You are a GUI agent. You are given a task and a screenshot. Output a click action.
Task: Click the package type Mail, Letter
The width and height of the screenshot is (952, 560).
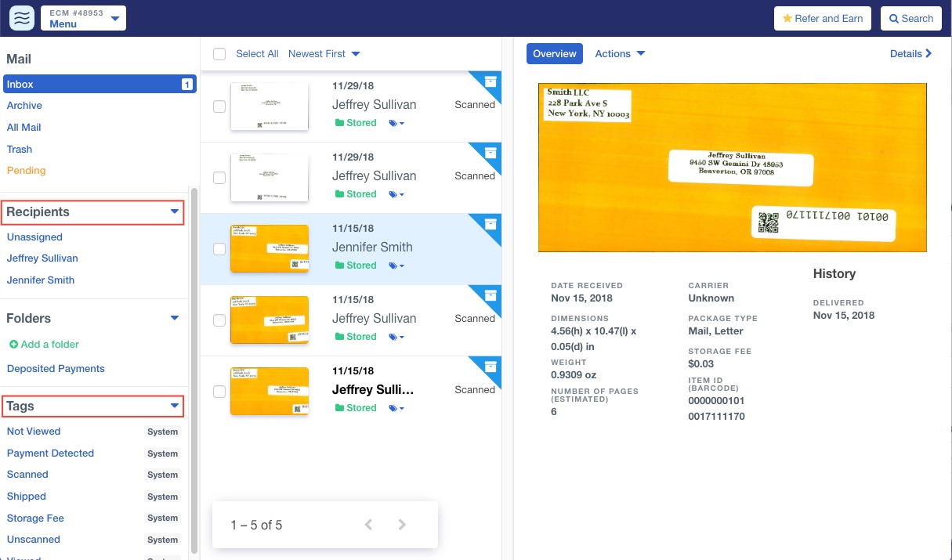[716, 331]
